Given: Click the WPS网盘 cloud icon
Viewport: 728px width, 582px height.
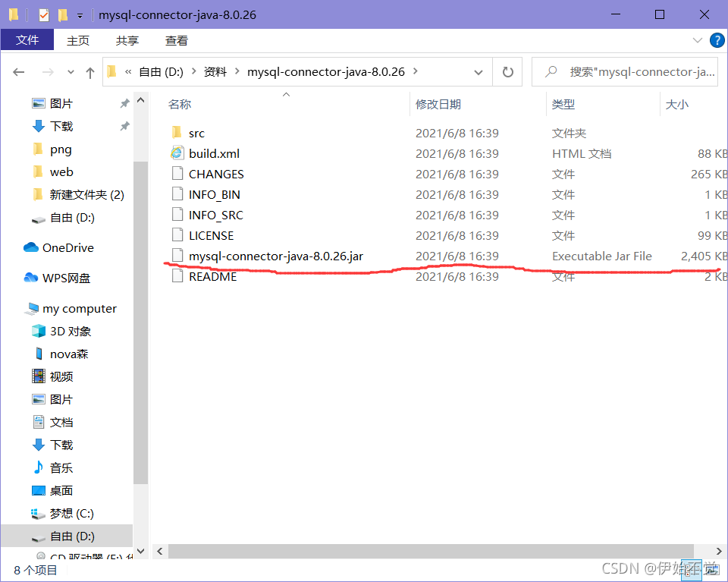Looking at the screenshot, I should [30, 278].
